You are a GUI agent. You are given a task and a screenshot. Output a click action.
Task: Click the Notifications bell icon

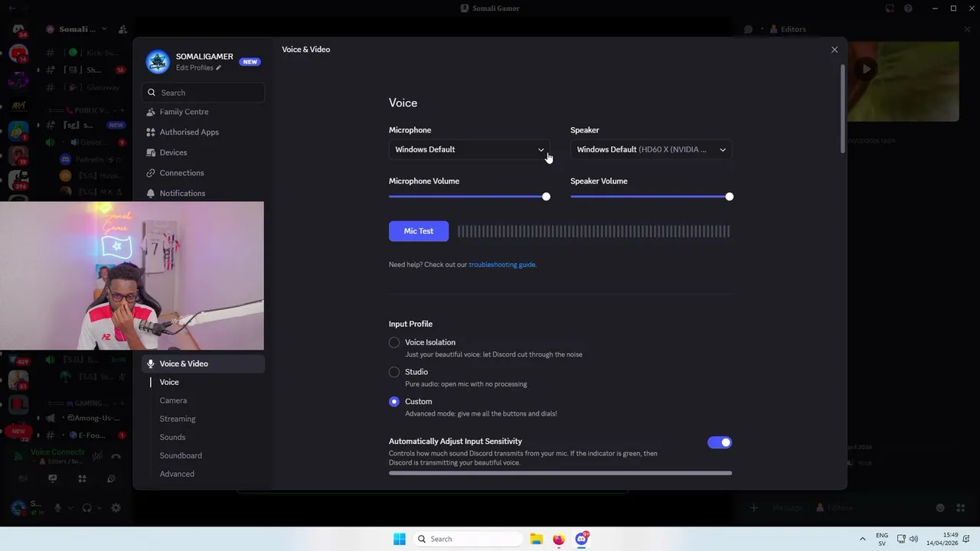pyautogui.click(x=151, y=194)
